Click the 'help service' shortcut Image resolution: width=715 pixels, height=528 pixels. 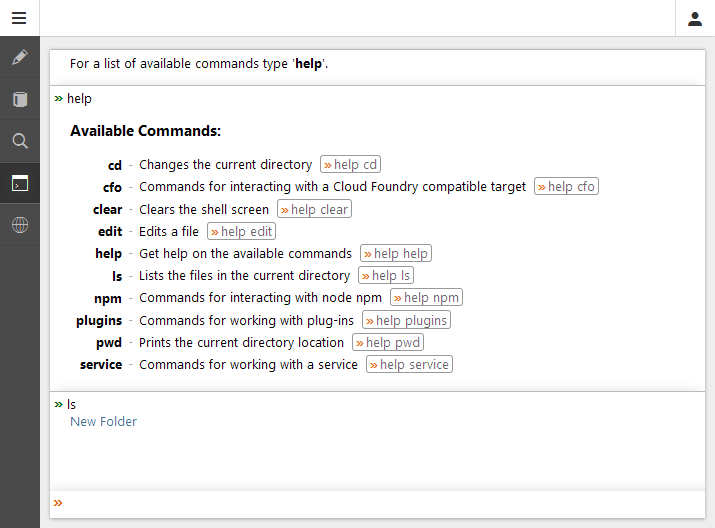click(x=409, y=365)
